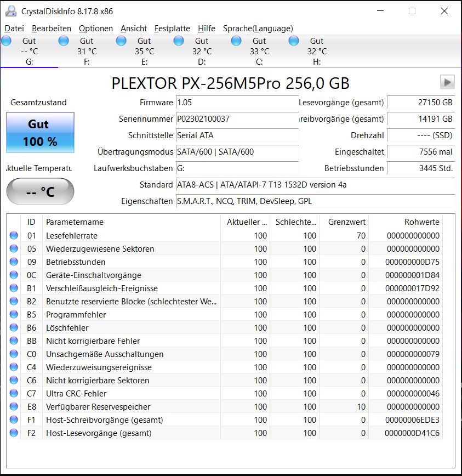Click status orb for Verfügbarer Reservespeicher row
Screen dimensions: 462x476
coord(14,406)
